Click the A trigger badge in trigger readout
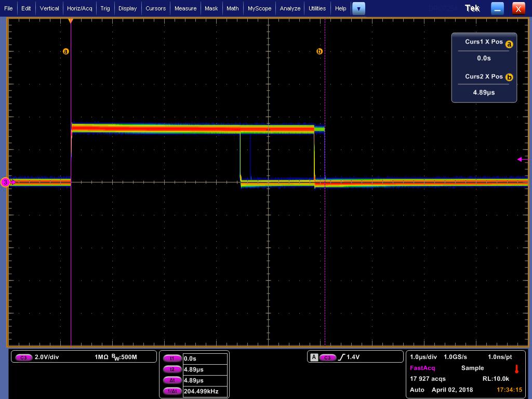Image resolution: width=532 pixels, height=399 pixels. (x=314, y=357)
